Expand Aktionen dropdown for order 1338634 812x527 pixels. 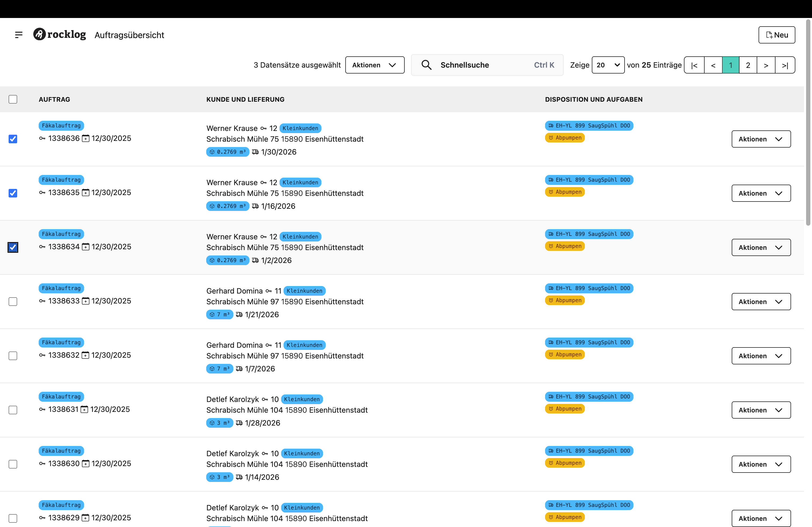[761, 247]
